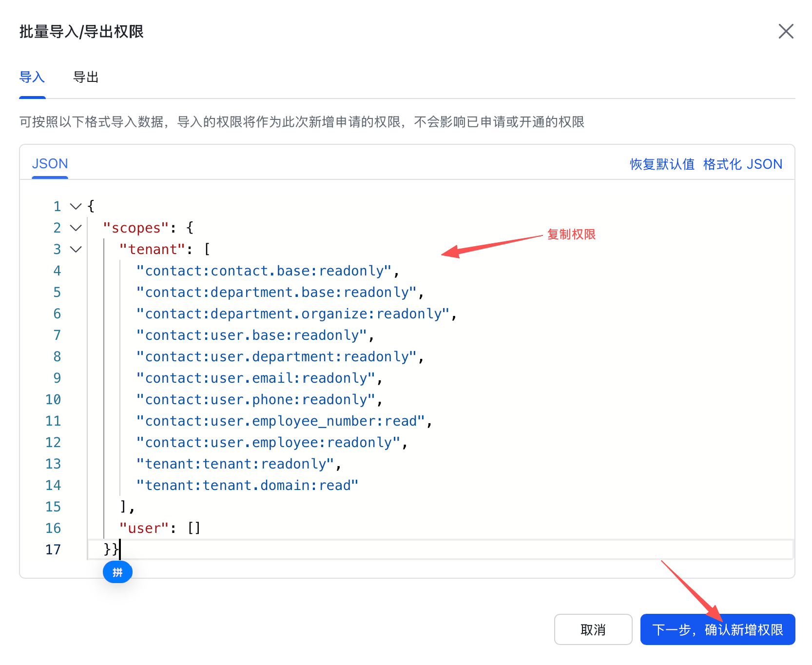Switch to the 导入 tab
The height and width of the screenshot is (665, 812).
pos(32,77)
